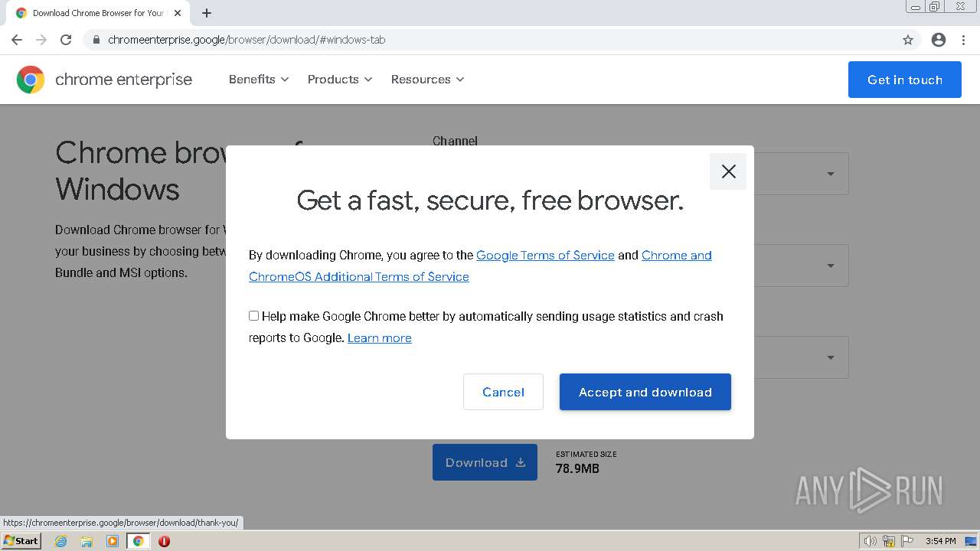Click the padlock site info icon
Image resolution: width=980 pixels, height=551 pixels.
point(96,40)
